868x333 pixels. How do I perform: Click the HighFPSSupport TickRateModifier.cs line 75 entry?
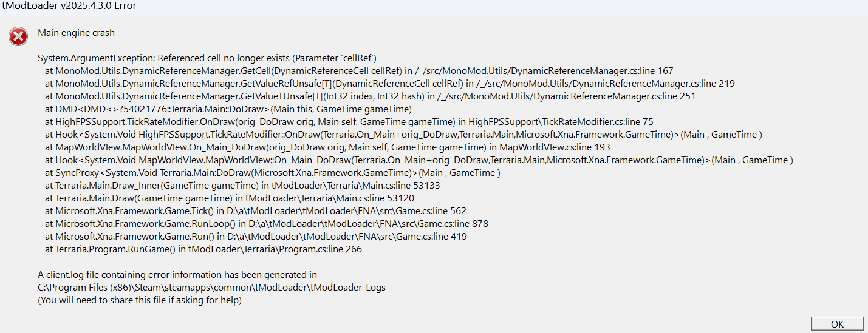click(349, 122)
